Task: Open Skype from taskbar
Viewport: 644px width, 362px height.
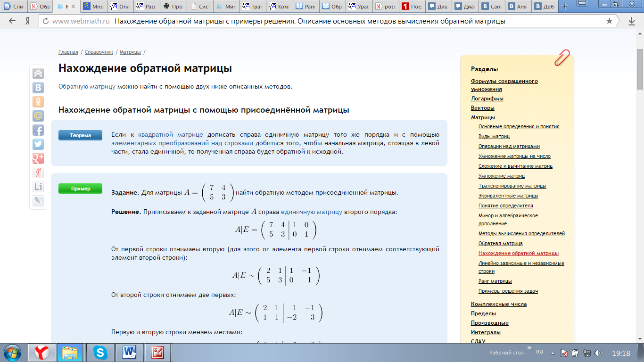Action: 99,352
